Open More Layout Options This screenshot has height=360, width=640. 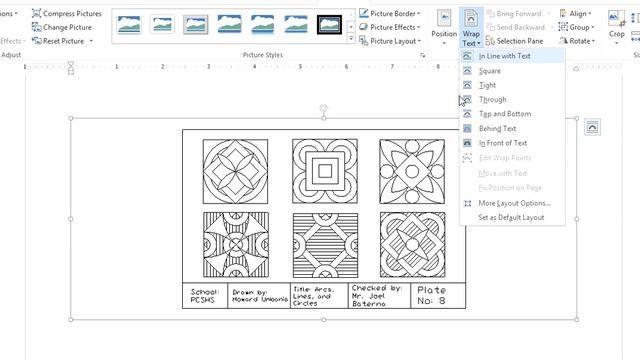pyautogui.click(x=512, y=203)
